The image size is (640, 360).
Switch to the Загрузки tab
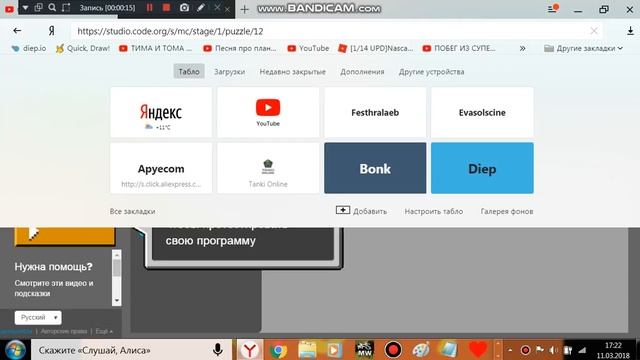point(229,71)
